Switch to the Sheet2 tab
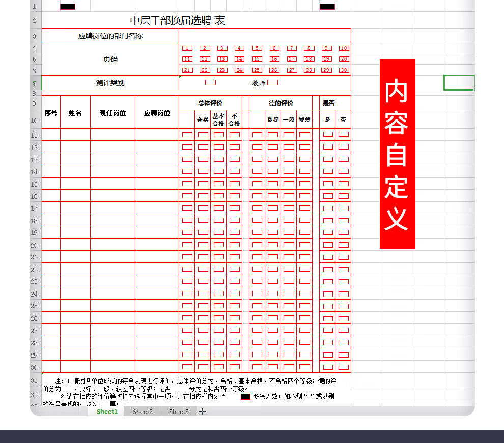Screen dimensions: 504x443 pos(143,412)
